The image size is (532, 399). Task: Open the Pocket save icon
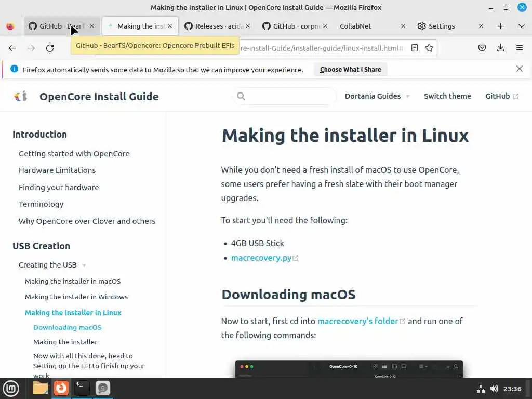click(482, 48)
